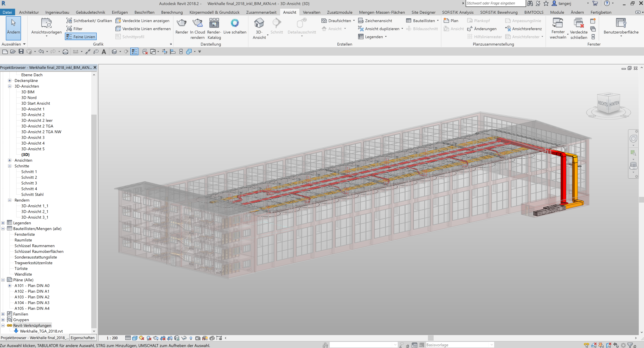Image resolution: width=644 pixels, height=348 pixels.
Task: Open the SOFiSTiK Analysis menu
Action: pos(458,12)
